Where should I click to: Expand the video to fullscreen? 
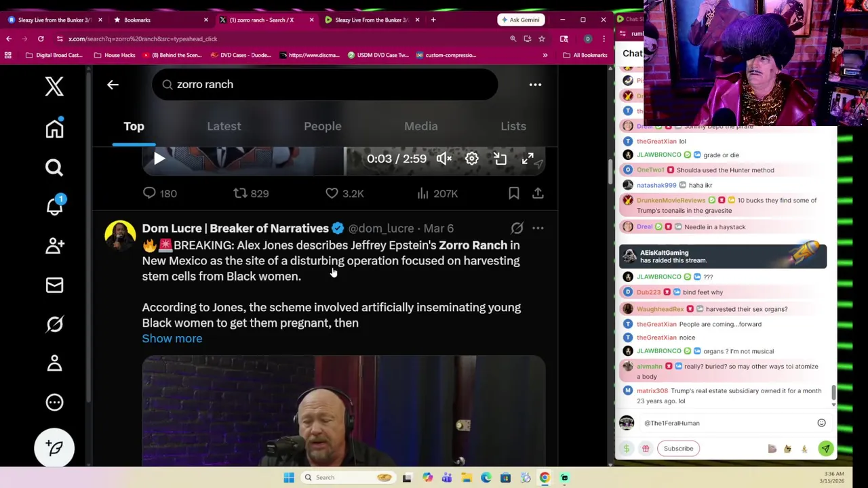click(x=528, y=159)
